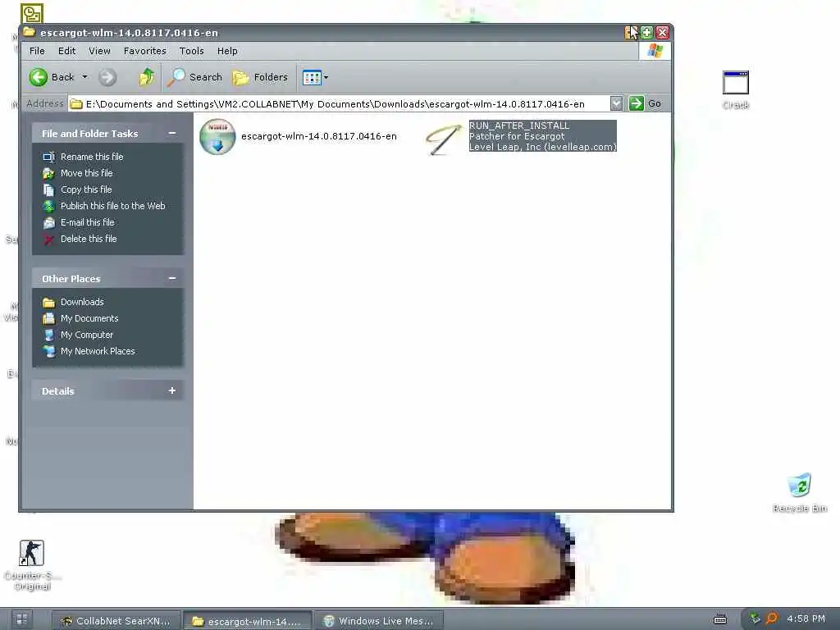Open the Tools menu
This screenshot has height=630, width=840.
click(191, 51)
